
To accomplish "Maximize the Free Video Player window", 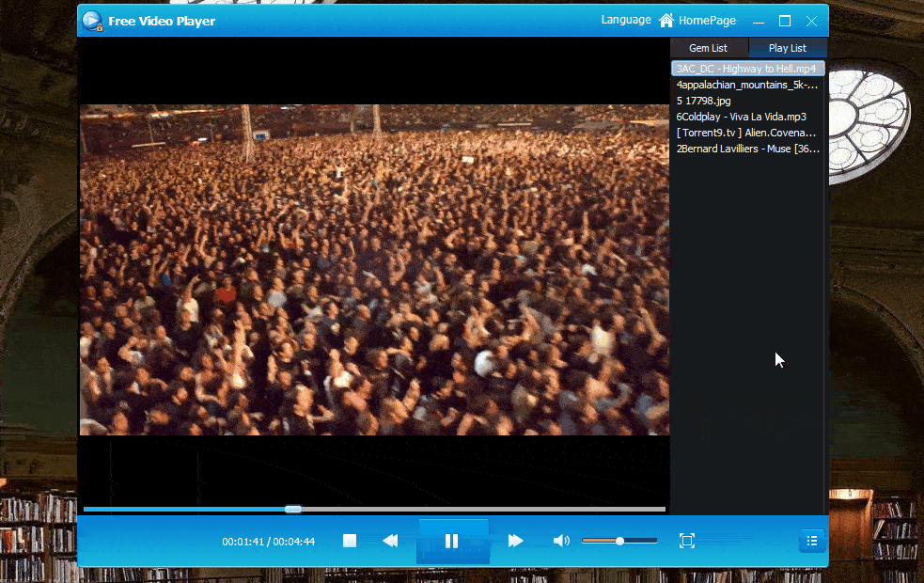I will click(x=785, y=22).
